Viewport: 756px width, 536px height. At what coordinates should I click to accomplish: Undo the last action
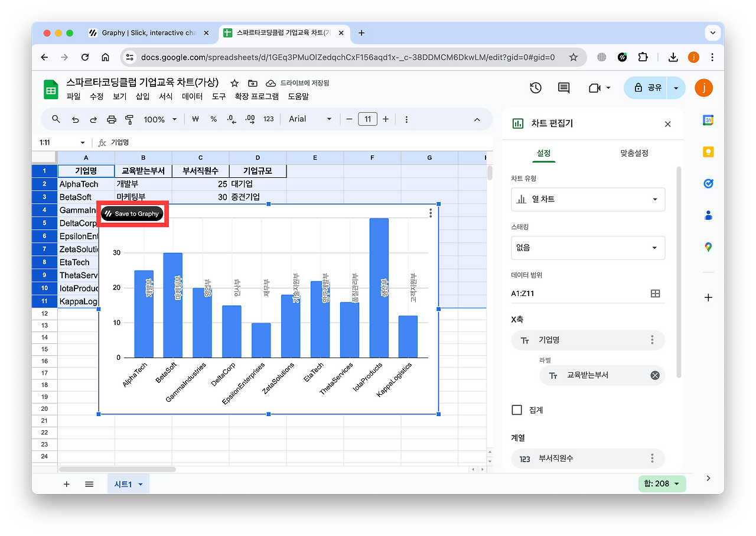tap(75, 119)
